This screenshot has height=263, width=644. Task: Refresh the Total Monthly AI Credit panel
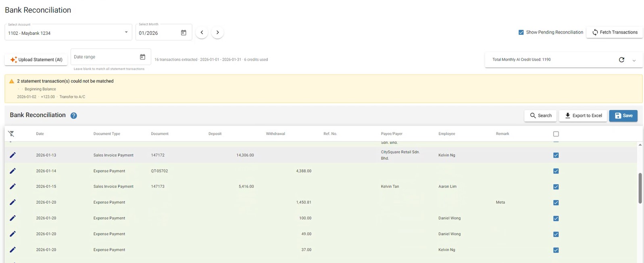point(621,60)
